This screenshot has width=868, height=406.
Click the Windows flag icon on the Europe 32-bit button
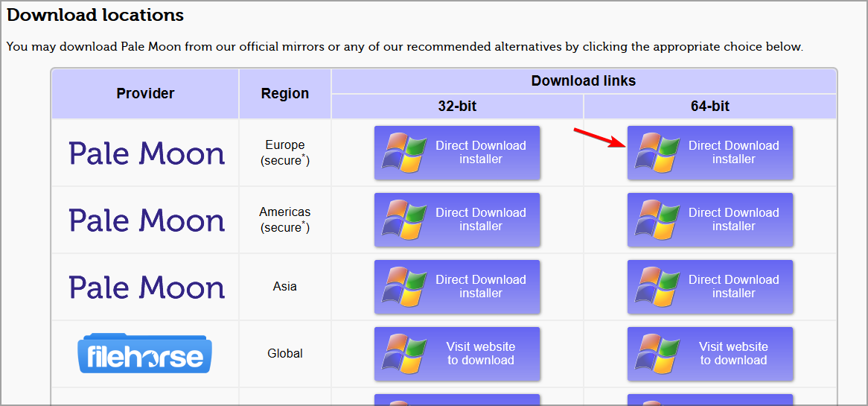405,152
